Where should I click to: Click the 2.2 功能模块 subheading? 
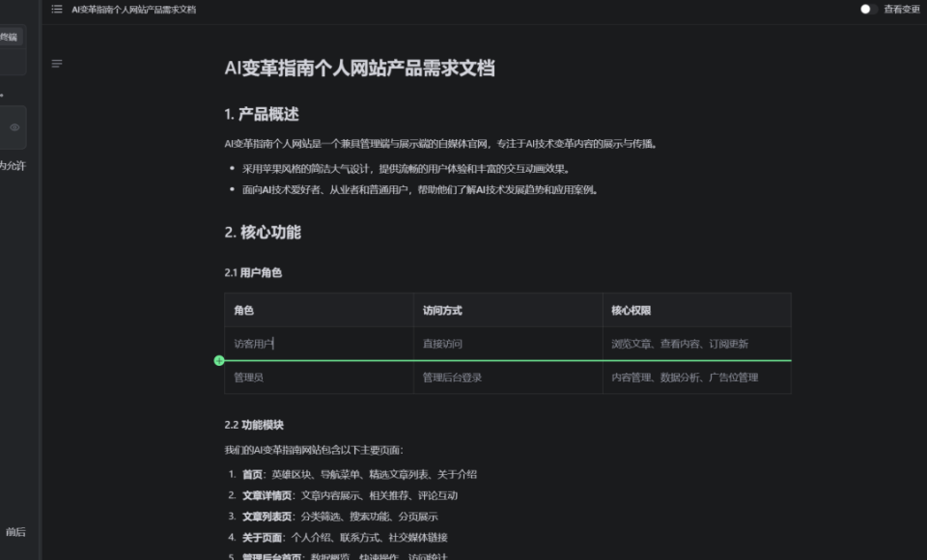tap(254, 425)
